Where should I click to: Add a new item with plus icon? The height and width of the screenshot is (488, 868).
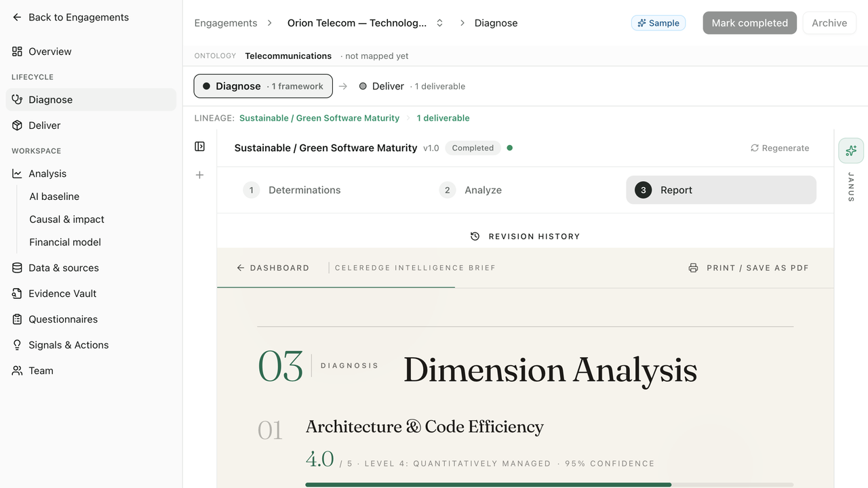(199, 175)
